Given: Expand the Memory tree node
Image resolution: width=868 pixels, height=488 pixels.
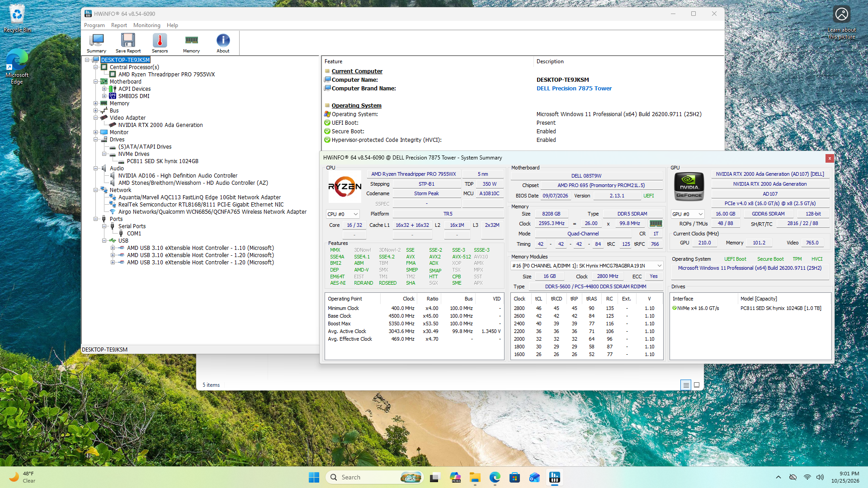Looking at the screenshot, I should tap(96, 103).
